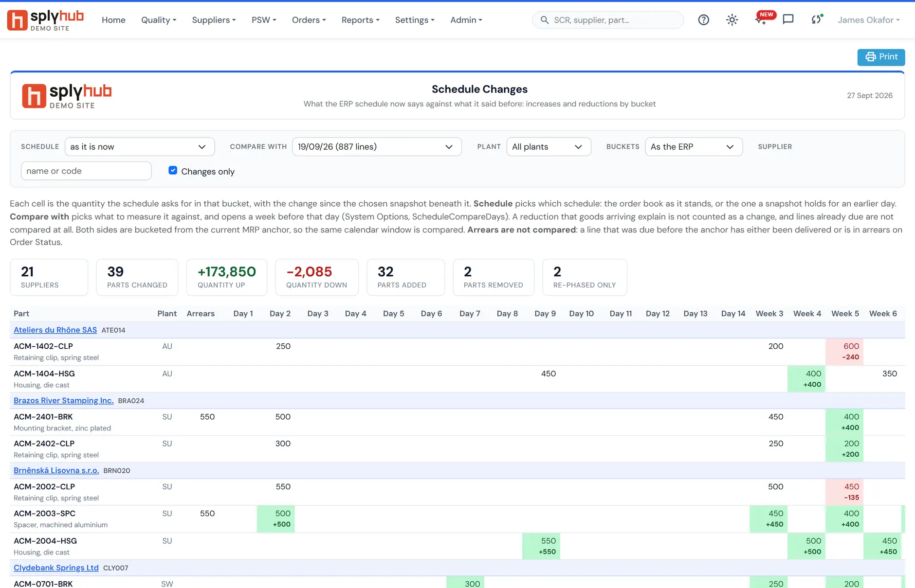Screen dimensions: 915x588
Task: Click the +550 Day 9 cell for ACM-2004-HSG
Action: click(x=541, y=546)
